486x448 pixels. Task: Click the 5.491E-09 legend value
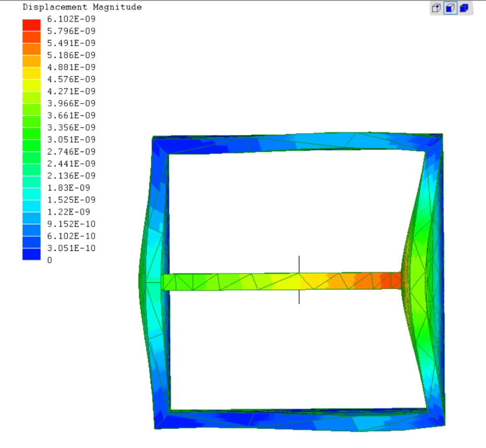pyautogui.click(x=71, y=43)
